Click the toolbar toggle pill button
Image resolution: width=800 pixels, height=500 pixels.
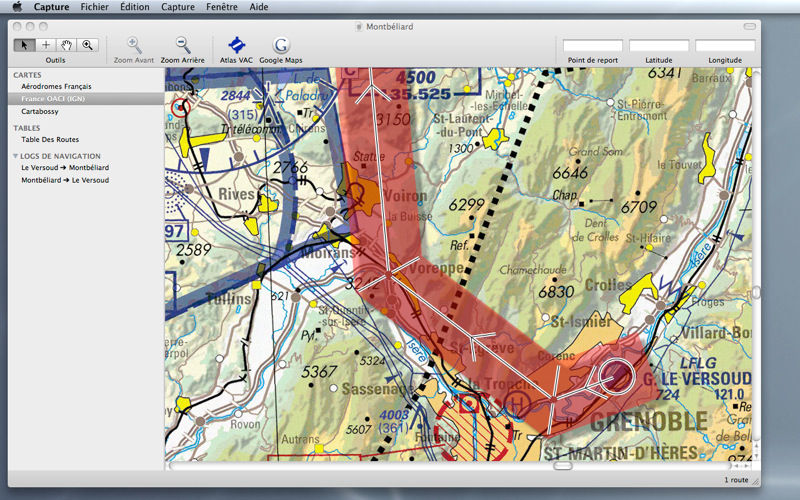coord(749,27)
